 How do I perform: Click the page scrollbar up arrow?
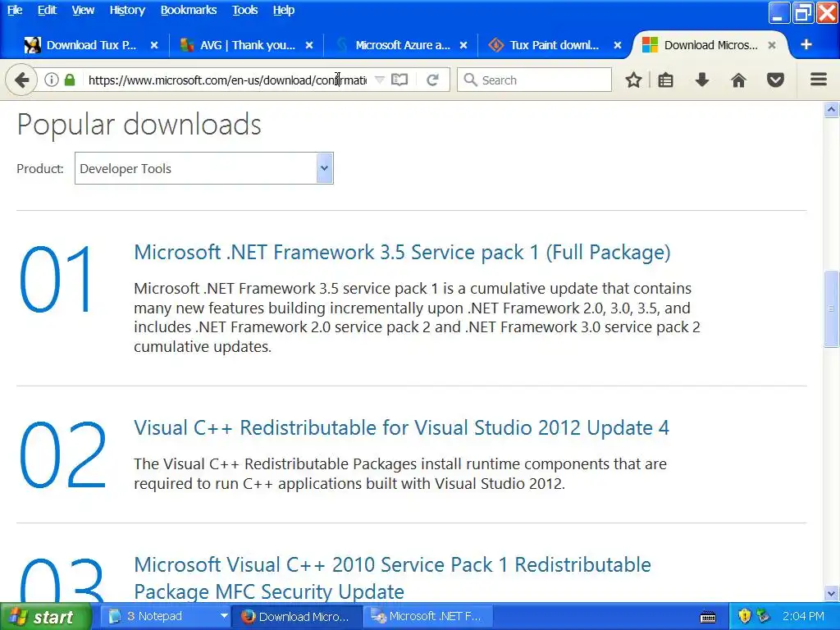click(831, 110)
